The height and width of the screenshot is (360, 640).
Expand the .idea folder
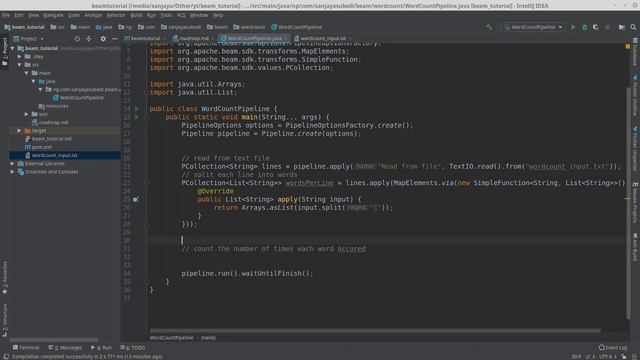[x=20, y=56]
